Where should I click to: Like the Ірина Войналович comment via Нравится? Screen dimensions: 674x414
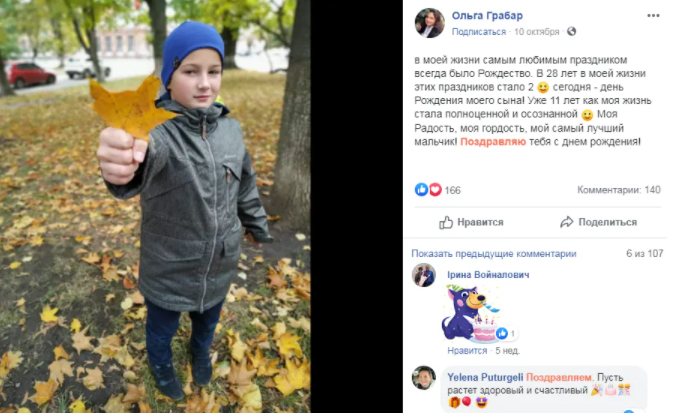[467, 351]
